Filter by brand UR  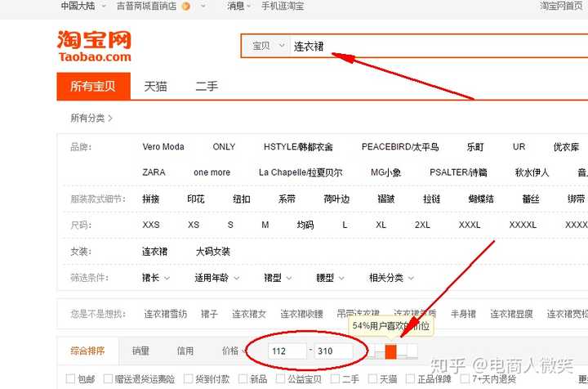coord(519,146)
